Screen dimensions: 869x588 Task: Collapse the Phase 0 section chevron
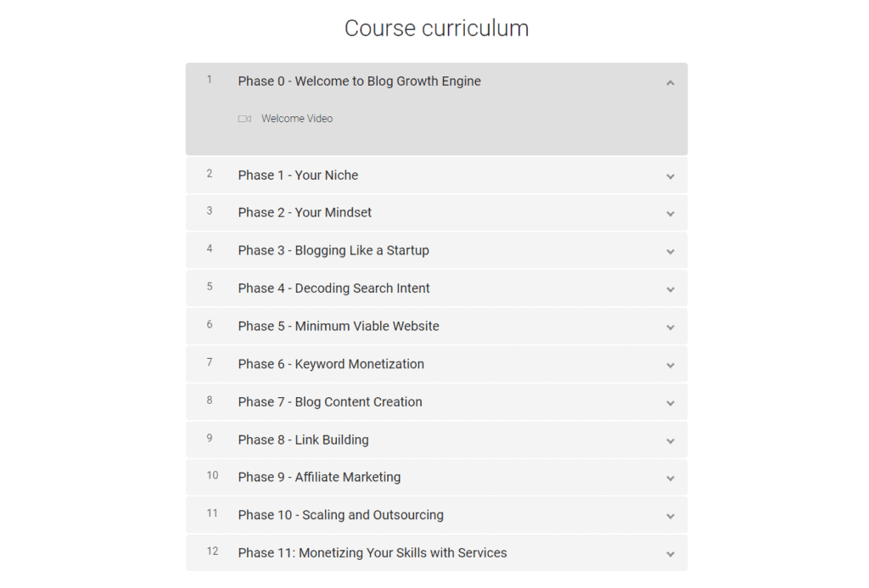(670, 81)
